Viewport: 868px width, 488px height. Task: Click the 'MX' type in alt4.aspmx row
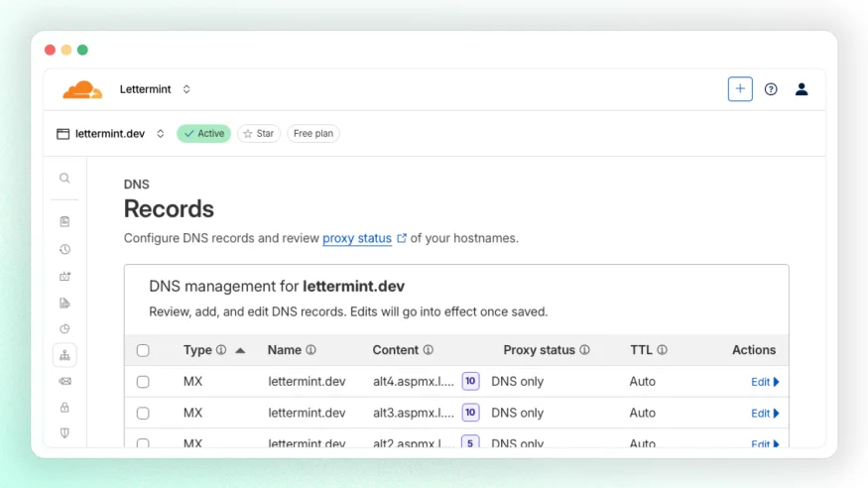192,382
